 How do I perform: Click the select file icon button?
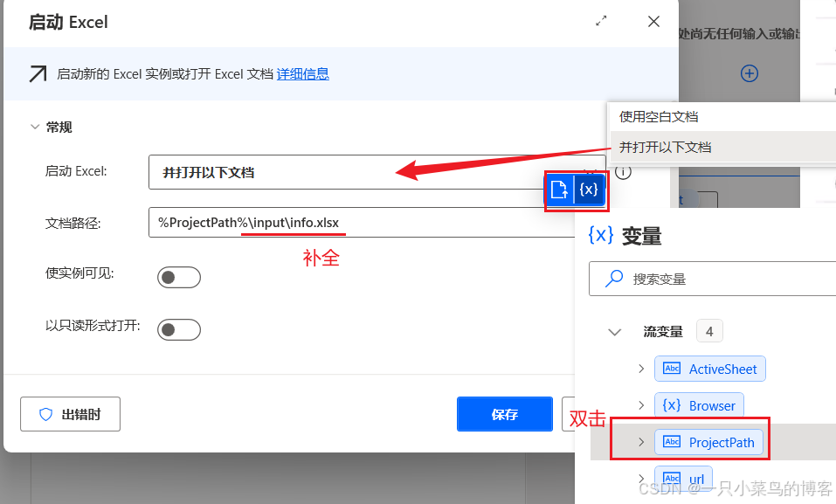point(559,190)
